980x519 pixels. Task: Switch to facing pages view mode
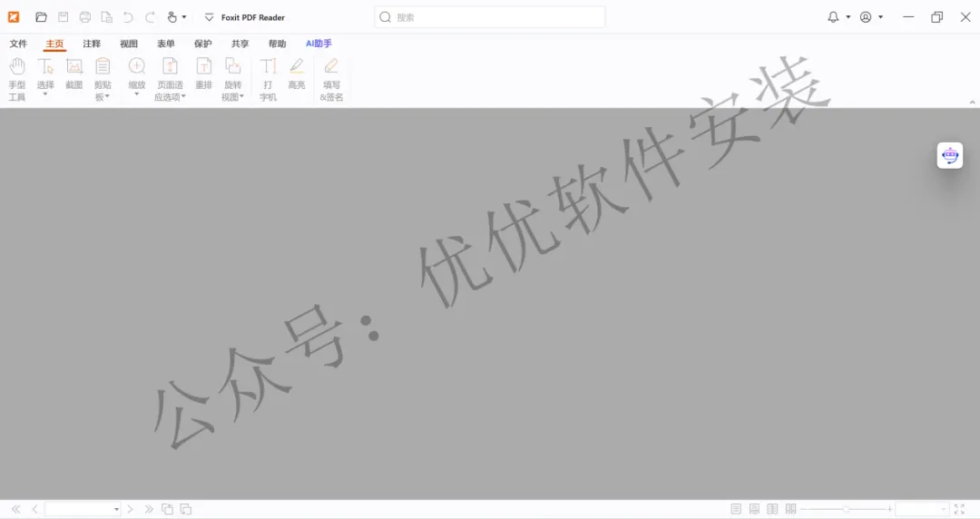pyautogui.click(x=772, y=509)
